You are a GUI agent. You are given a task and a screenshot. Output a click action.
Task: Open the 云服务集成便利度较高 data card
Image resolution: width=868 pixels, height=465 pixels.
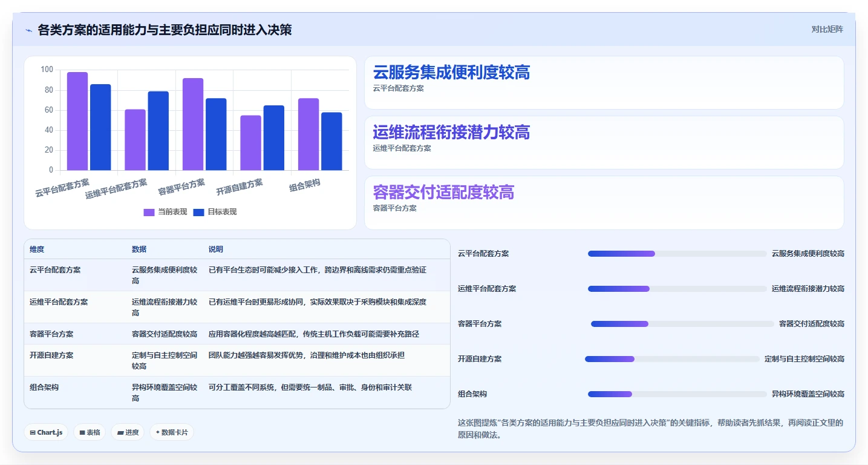[604, 83]
